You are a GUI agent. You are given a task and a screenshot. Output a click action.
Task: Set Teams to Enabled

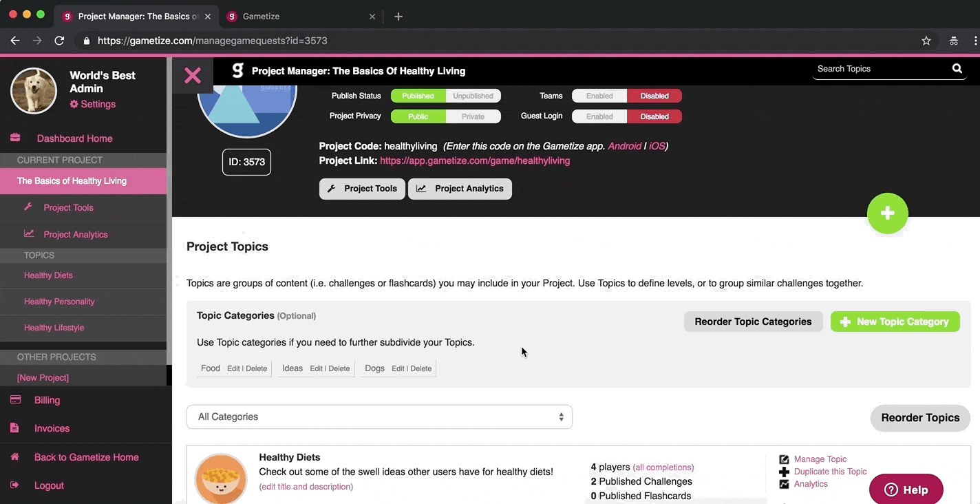click(x=599, y=96)
